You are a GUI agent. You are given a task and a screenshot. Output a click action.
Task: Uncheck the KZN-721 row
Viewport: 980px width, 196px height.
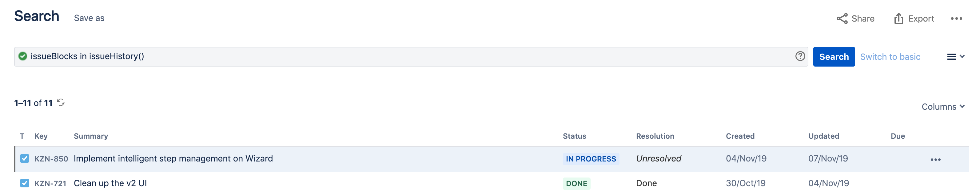(24, 183)
